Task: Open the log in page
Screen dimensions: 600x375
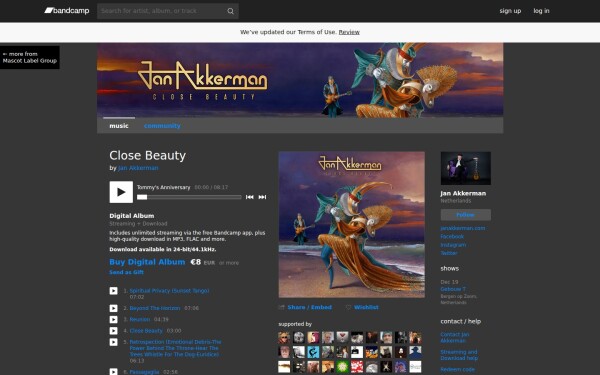Action: 541,11
